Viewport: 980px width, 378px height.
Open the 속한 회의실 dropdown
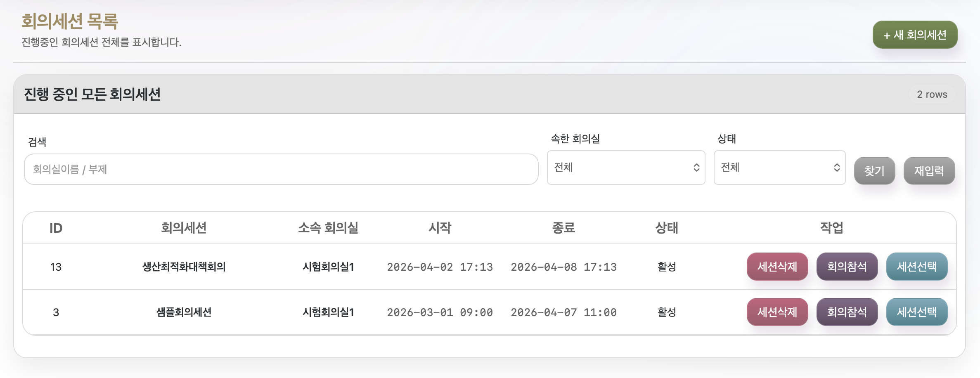626,168
